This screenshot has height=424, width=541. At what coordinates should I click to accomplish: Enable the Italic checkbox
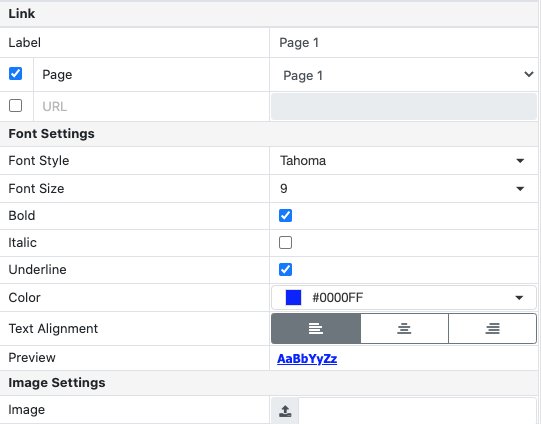285,243
